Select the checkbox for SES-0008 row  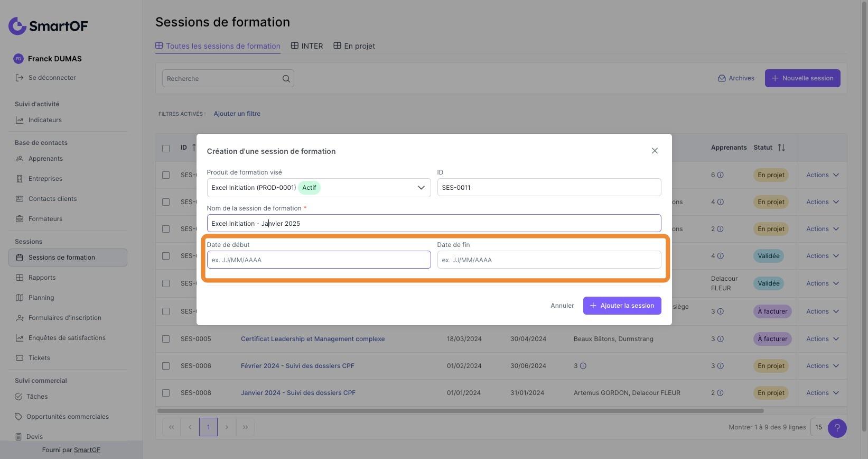coord(166,393)
